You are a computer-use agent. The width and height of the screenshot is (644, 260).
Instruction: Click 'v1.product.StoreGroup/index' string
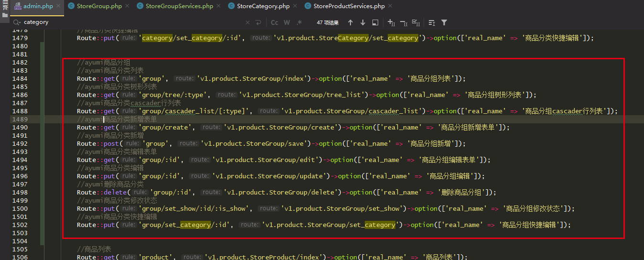click(254, 78)
